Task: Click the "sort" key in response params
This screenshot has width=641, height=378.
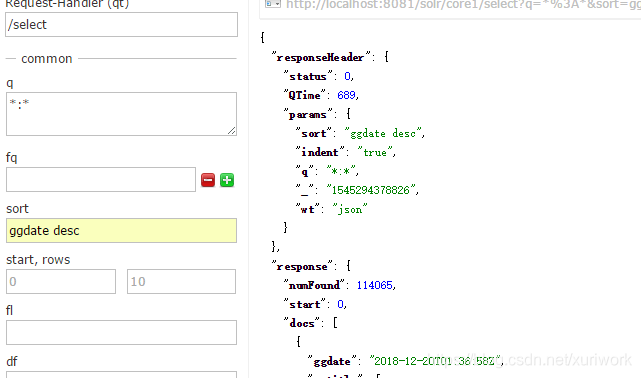Action: click(x=314, y=134)
